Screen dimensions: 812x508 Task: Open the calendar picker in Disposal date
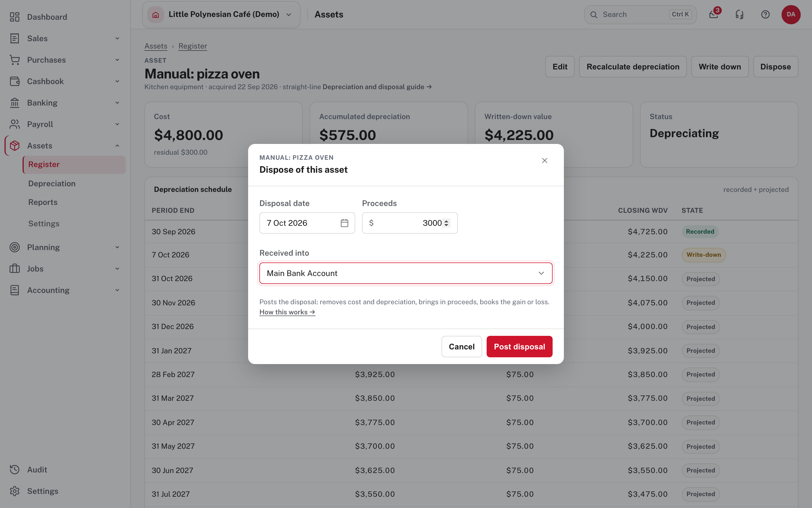344,223
